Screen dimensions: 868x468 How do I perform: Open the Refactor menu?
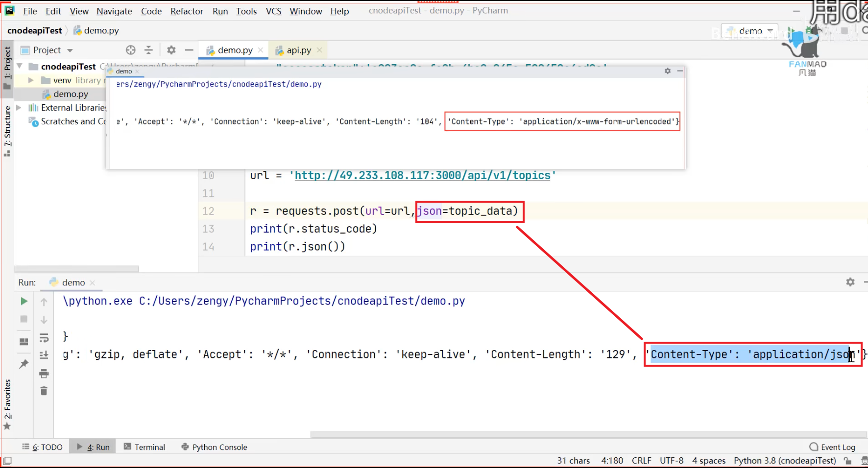(187, 11)
